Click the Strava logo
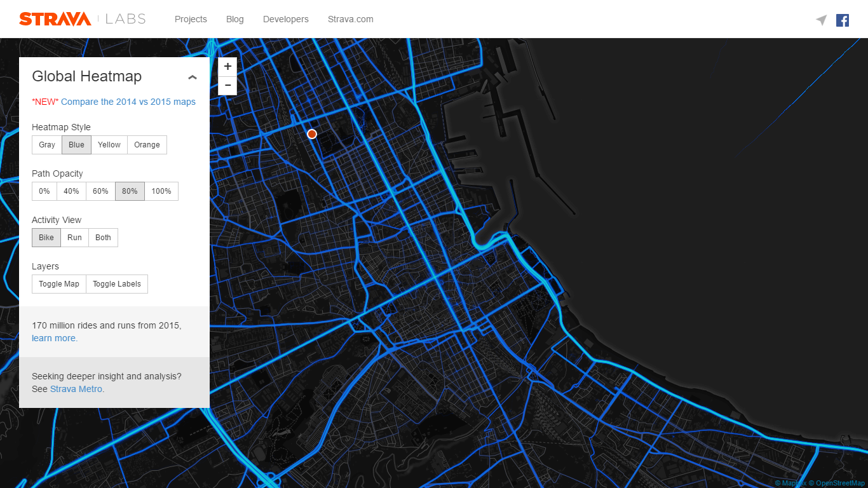This screenshot has width=868, height=488. (x=55, y=19)
